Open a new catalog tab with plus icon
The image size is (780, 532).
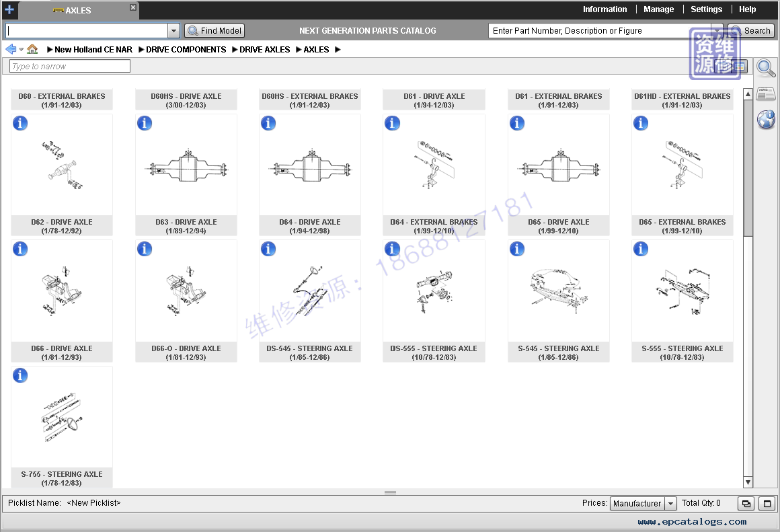[x=9, y=9]
